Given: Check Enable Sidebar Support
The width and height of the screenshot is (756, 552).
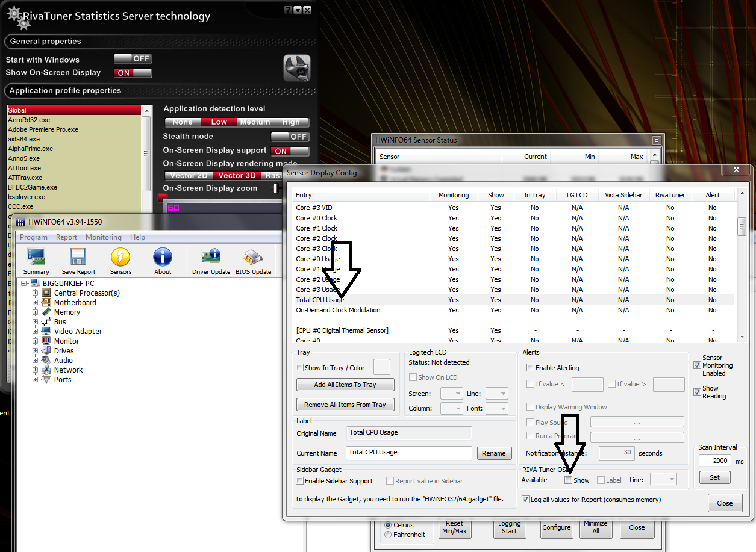Looking at the screenshot, I should pyautogui.click(x=300, y=481).
